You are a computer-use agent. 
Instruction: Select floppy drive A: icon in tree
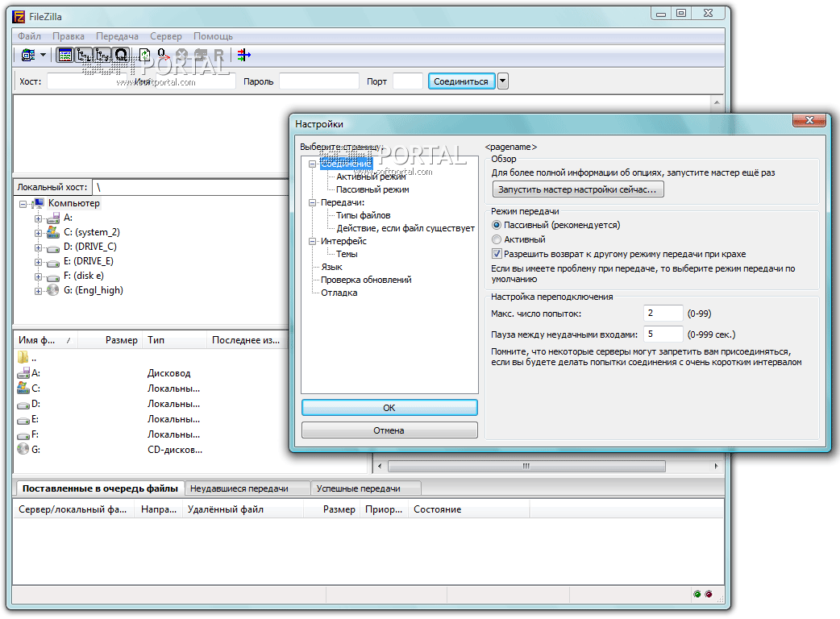coord(53,218)
